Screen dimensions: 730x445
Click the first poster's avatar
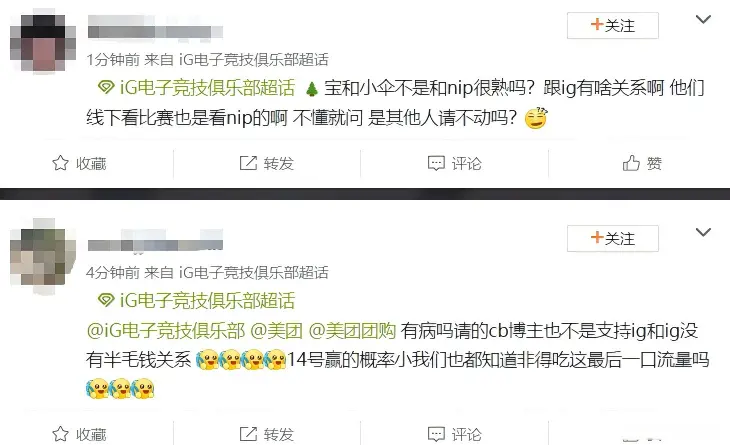point(43,43)
